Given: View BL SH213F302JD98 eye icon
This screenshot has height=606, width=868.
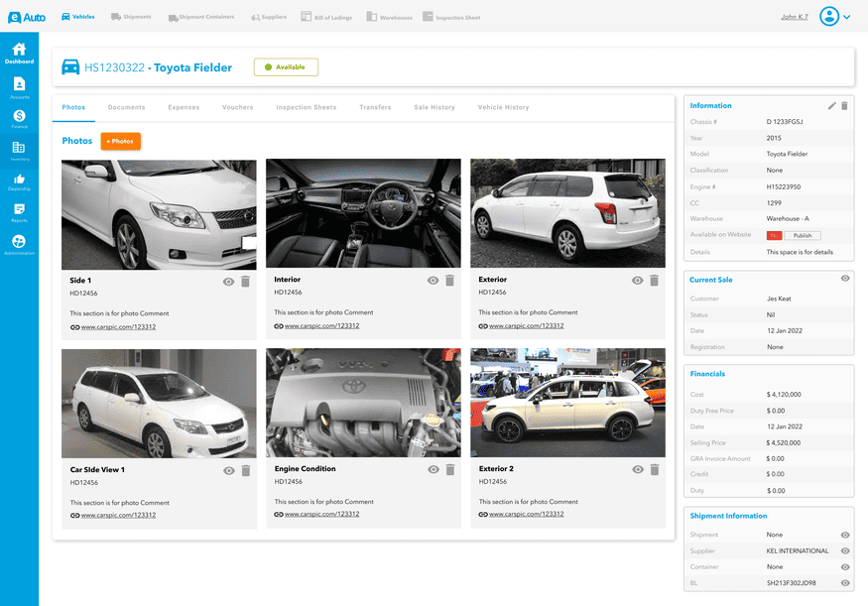Looking at the screenshot, I should (845, 583).
